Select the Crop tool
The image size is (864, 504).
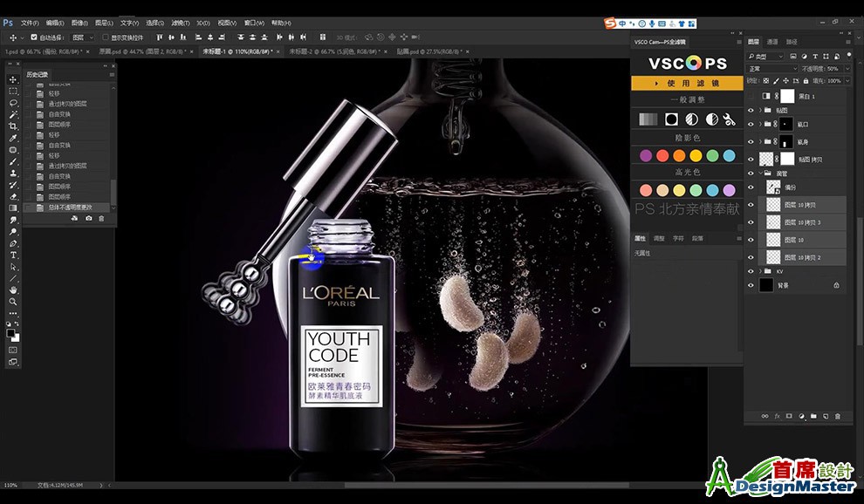tap(13, 126)
